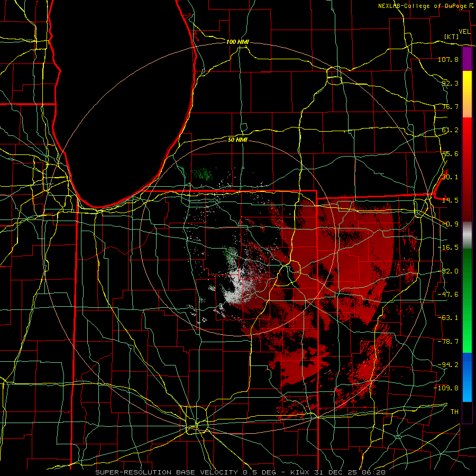Click the -94.2 scale value

coord(448,364)
